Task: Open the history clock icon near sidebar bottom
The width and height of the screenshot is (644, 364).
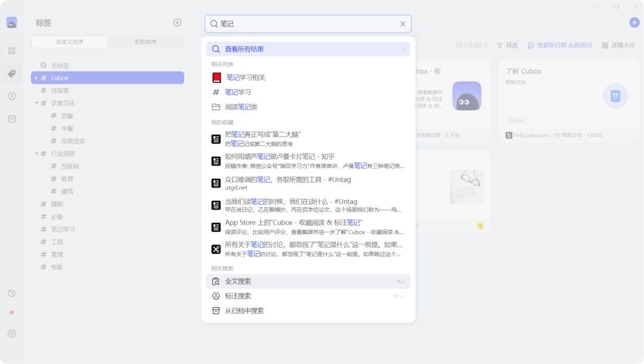Action: (11, 293)
